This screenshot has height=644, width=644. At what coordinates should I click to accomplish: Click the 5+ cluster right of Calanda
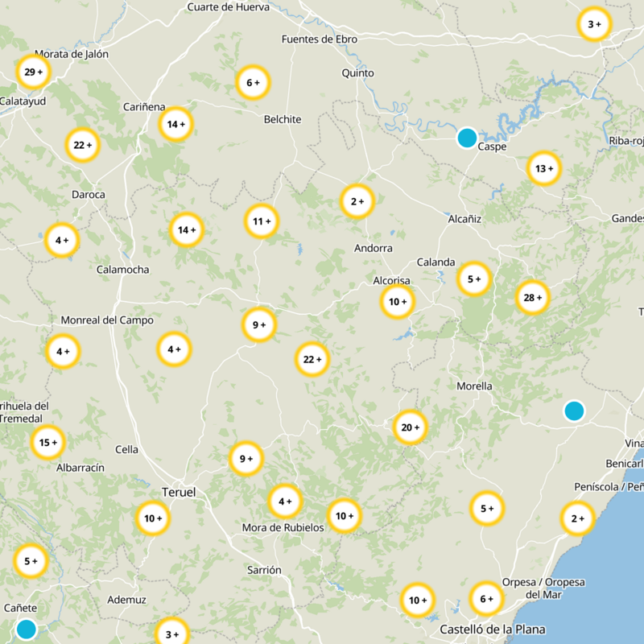[x=474, y=279]
